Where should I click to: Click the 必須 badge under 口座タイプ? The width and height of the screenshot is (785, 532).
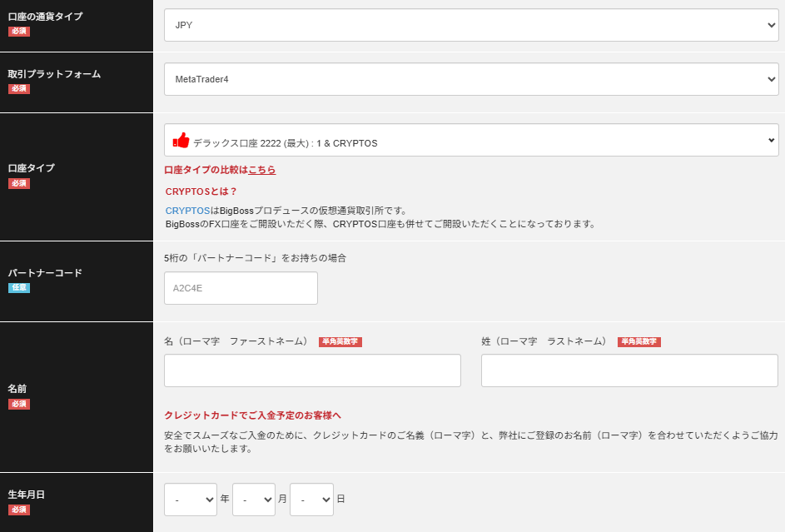19,184
